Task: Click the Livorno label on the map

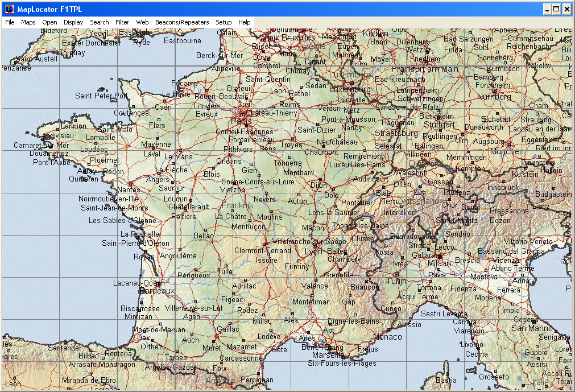Action: click(x=472, y=345)
